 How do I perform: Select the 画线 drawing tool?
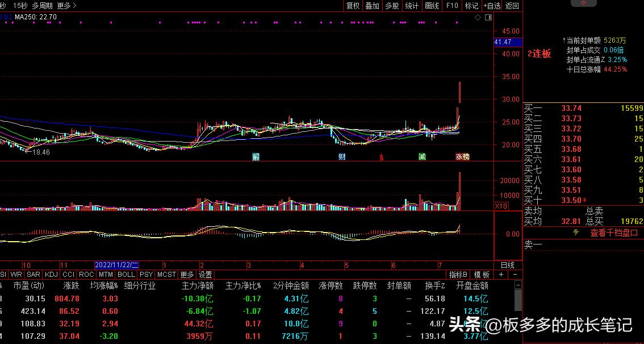(x=432, y=6)
